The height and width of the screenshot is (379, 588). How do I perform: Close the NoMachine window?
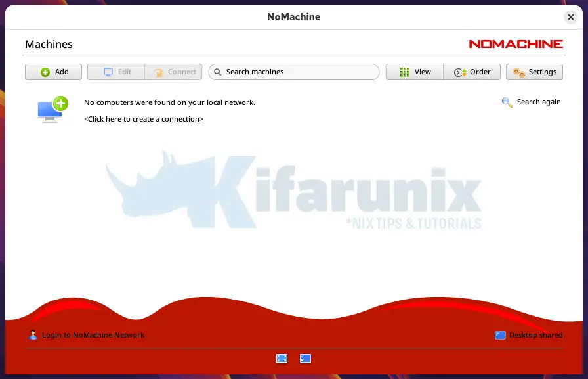coord(571,17)
